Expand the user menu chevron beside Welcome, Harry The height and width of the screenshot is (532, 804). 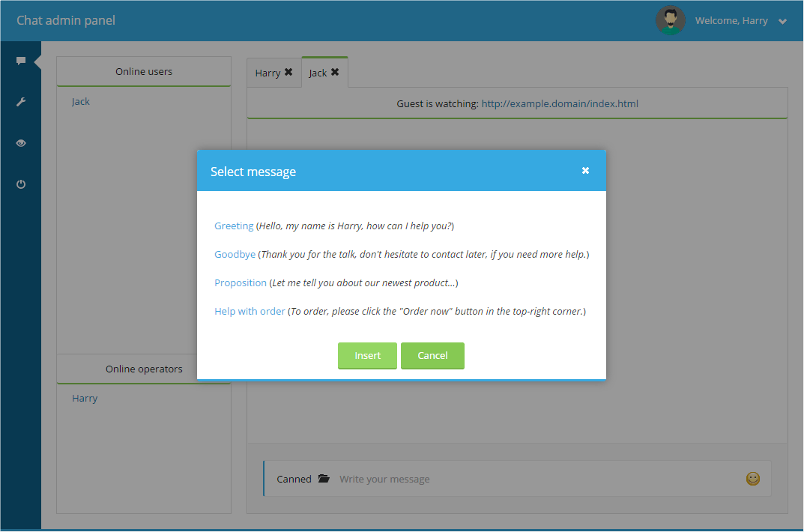(782, 22)
